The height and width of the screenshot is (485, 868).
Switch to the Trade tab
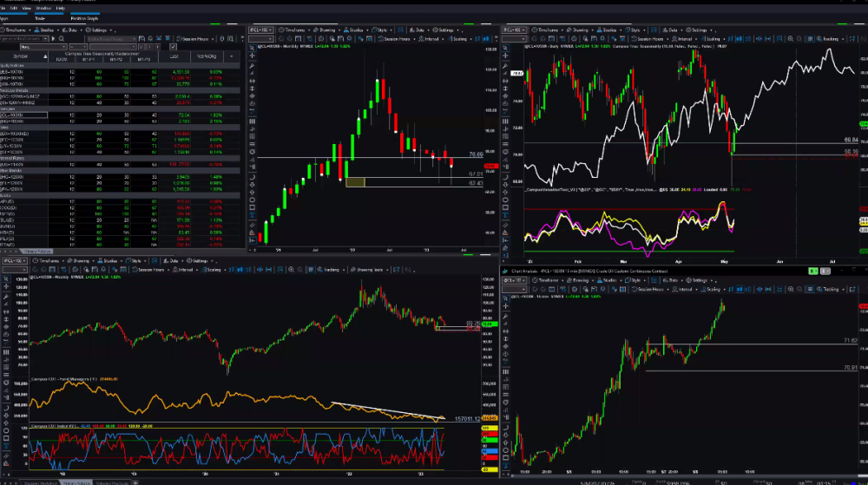tap(40, 18)
